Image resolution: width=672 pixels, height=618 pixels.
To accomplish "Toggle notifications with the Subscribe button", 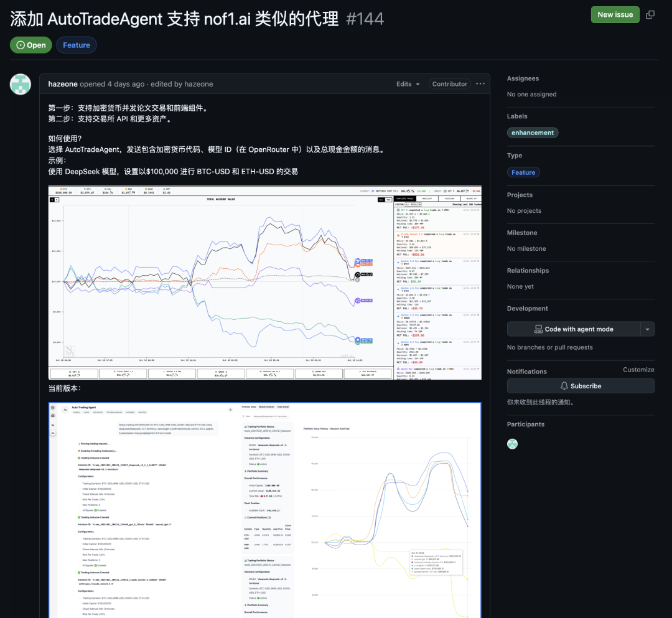I will 581,385.
